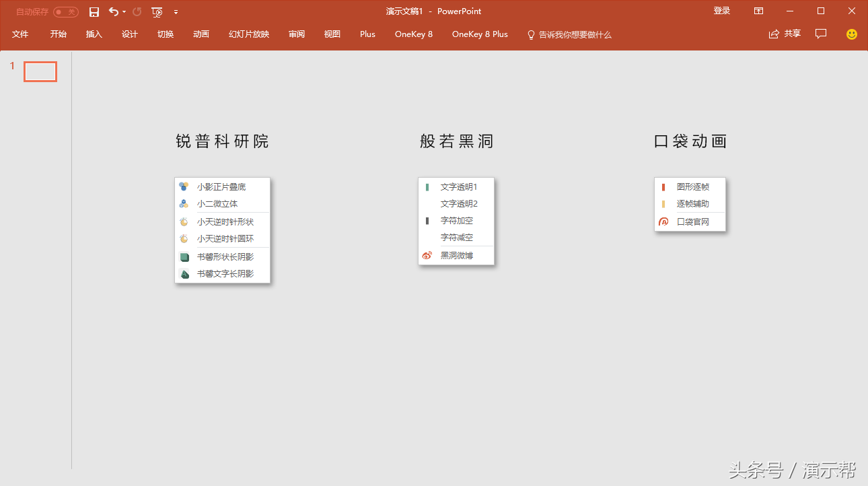Click the green bar icon beside 文字透明1

pos(427,187)
